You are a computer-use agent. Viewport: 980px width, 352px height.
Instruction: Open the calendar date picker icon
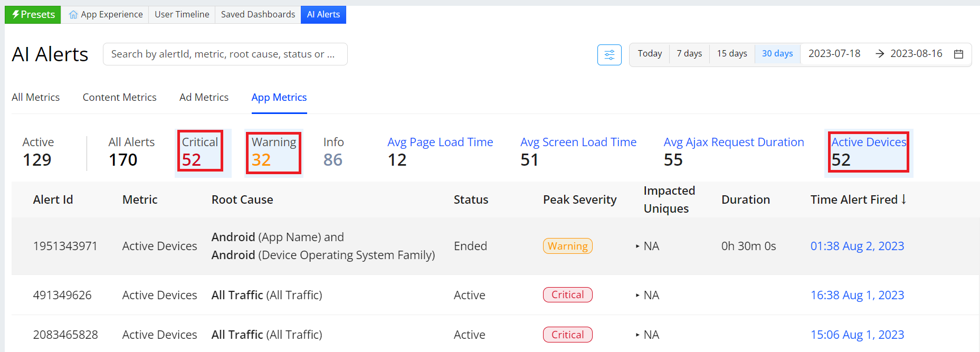(958, 54)
